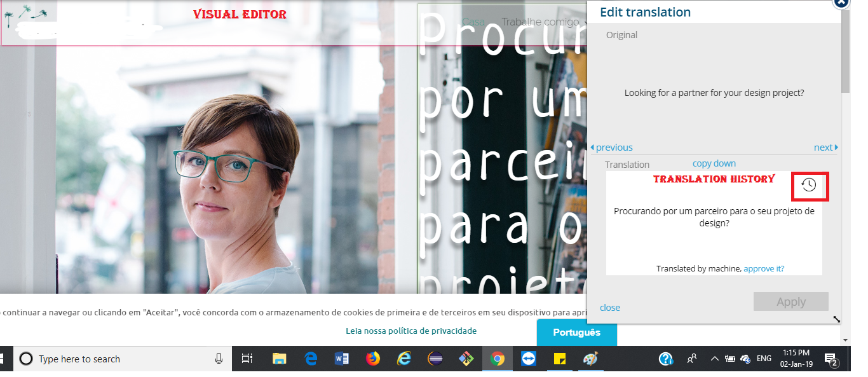The image size is (868, 377).
Task: Open the Português language switcher
Action: (576, 332)
